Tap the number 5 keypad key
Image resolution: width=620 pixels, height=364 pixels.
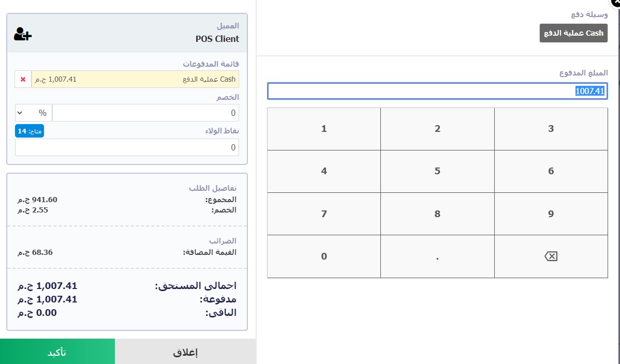click(x=437, y=171)
